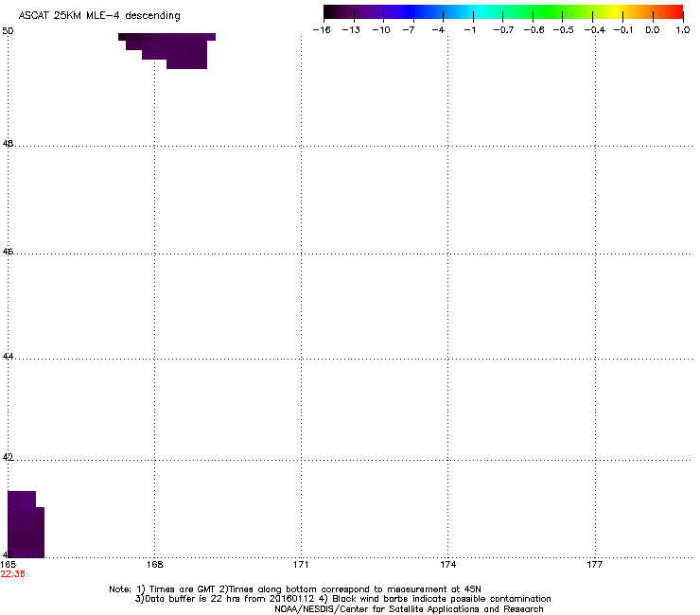The image size is (700, 615).
Task: Click the longitude label 177
Action: coord(595,565)
